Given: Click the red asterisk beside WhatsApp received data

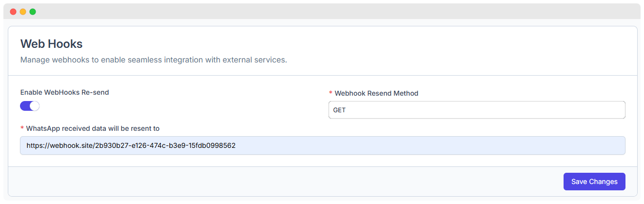Looking at the screenshot, I should click(22, 128).
